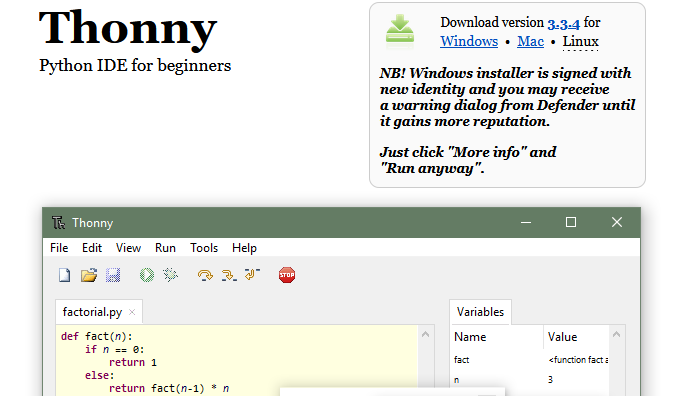Open the version 3.3.4 link

coord(563,23)
